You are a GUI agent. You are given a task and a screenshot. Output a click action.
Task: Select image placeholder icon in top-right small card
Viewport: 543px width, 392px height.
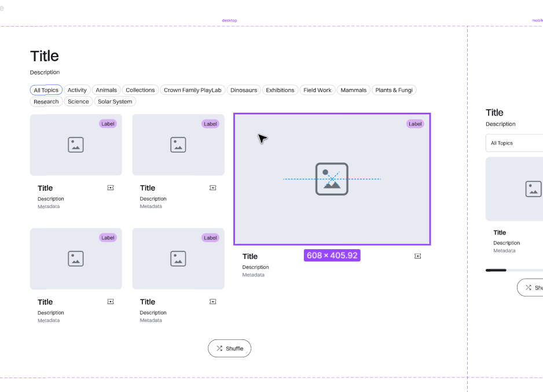178,145
